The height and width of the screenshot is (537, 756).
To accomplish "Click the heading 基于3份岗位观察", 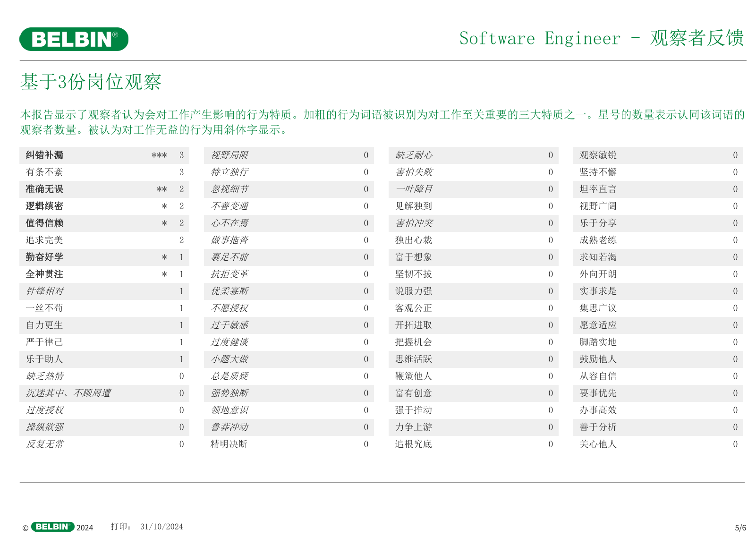I will [91, 82].
